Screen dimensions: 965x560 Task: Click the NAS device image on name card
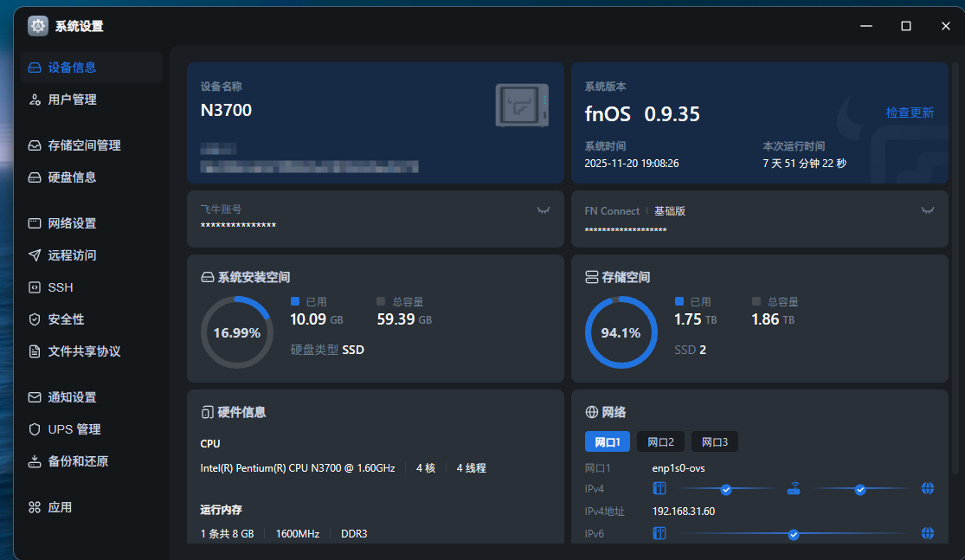pyautogui.click(x=522, y=106)
